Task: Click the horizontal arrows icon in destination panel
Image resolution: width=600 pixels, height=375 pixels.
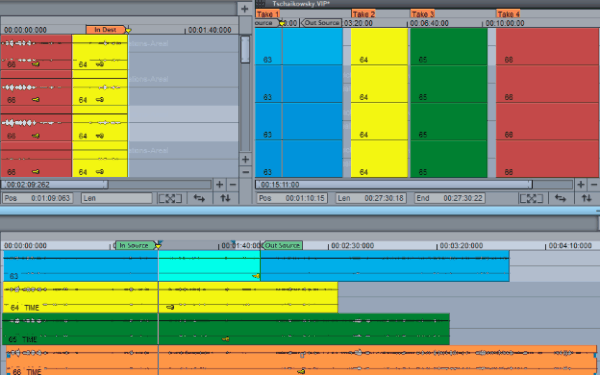Action: 199,198
